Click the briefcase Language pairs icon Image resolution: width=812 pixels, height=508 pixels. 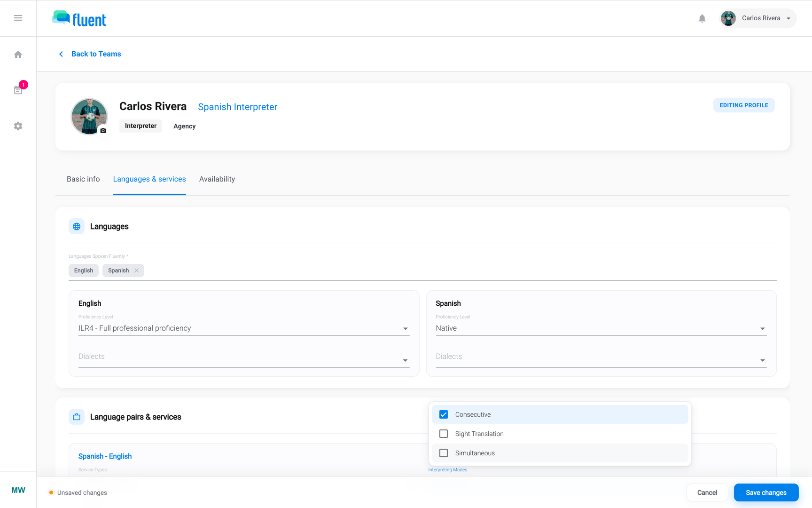77,417
